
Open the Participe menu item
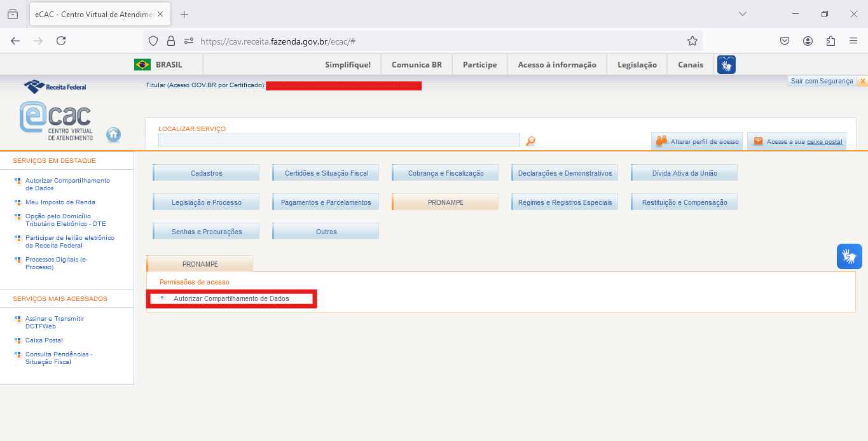[x=479, y=65]
